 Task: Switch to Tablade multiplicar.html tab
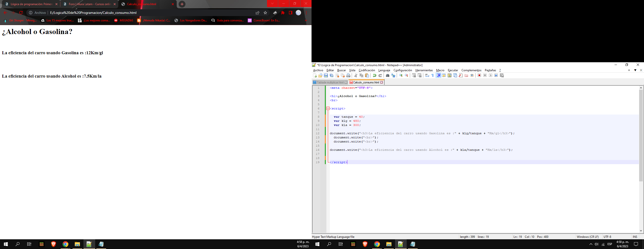click(x=330, y=82)
